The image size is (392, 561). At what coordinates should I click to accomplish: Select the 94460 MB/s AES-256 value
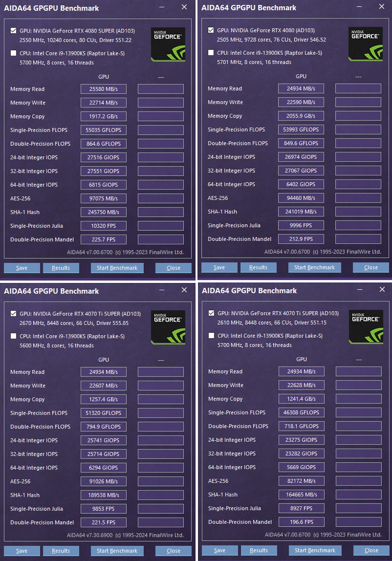coord(301,198)
